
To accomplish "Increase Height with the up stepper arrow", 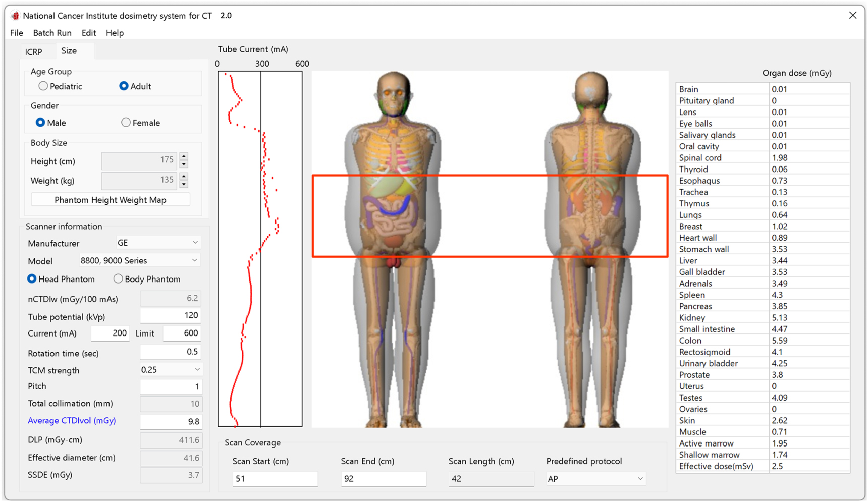I will pos(184,156).
